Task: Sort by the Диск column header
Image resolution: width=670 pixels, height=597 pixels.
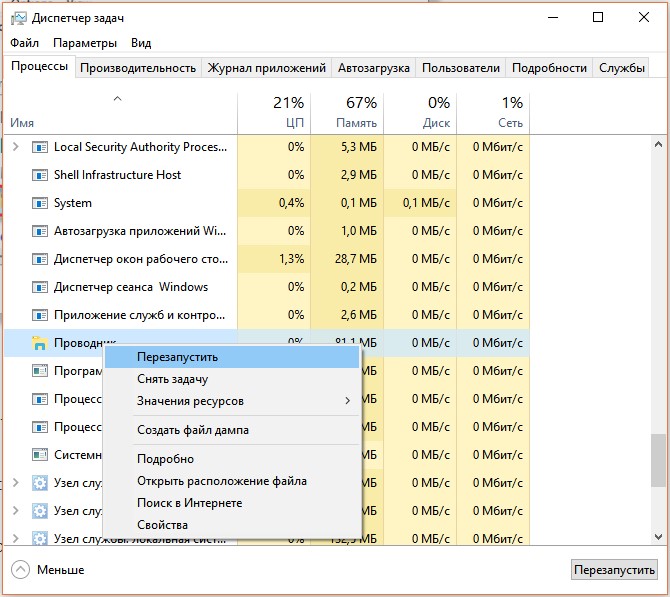Action: pos(420,113)
